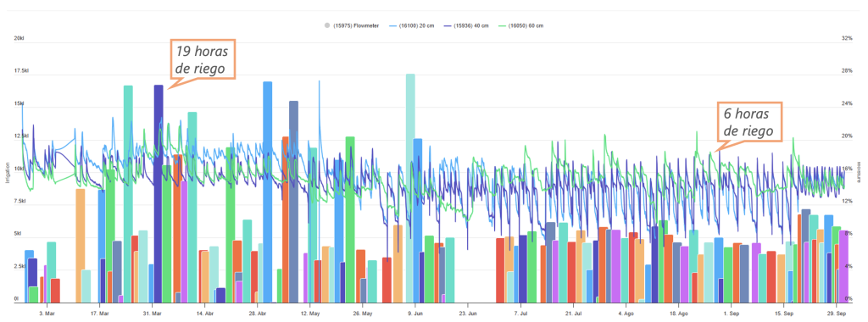The width and height of the screenshot is (868, 322).
Task: Select the tall blue bar at 28. Abr
Action: [267, 192]
